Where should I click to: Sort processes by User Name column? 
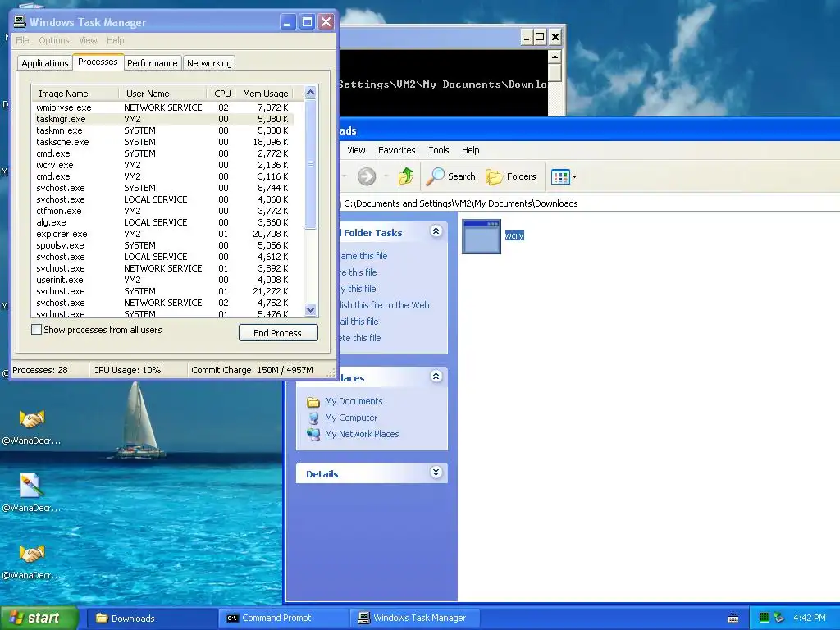click(x=162, y=94)
